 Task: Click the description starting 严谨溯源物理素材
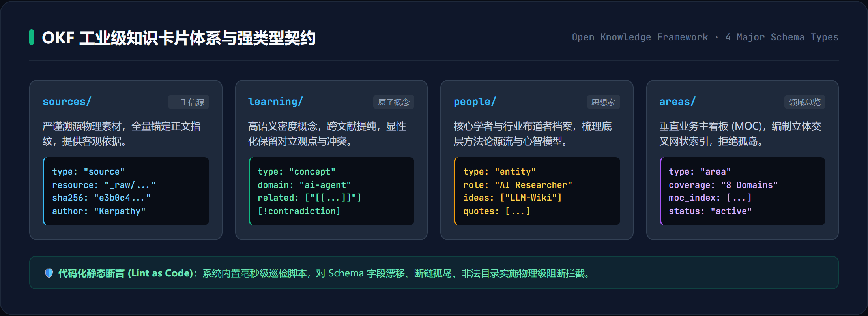pyautogui.click(x=122, y=134)
